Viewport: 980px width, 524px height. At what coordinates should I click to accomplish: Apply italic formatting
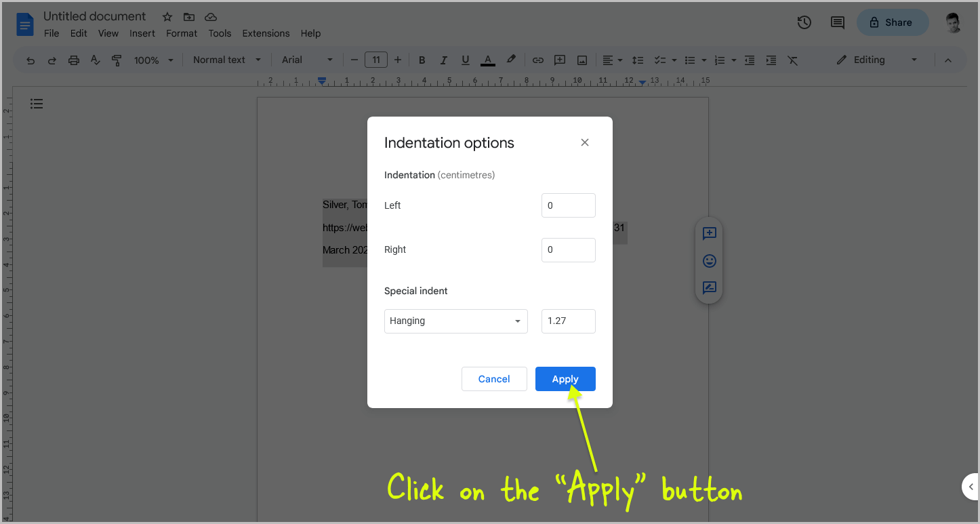coord(443,60)
